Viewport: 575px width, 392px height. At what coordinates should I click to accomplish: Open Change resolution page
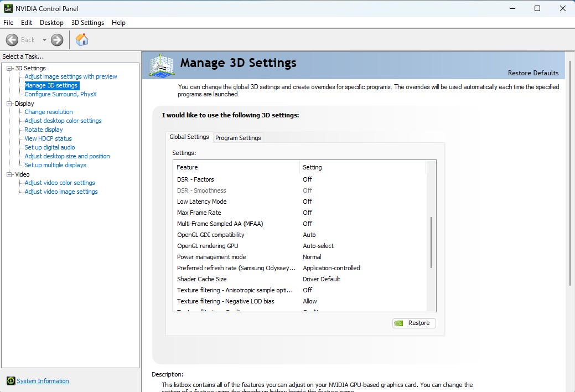[48, 112]
